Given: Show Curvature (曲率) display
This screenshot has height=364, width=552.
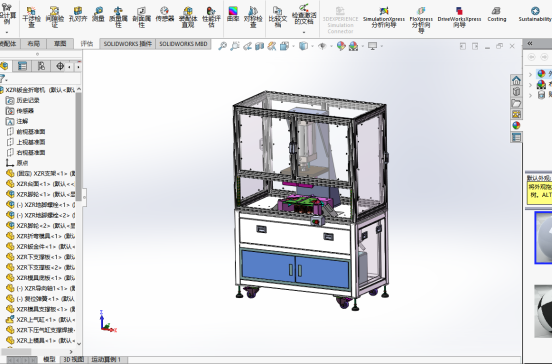Looking at the screenshot, I should coord(233,14).
